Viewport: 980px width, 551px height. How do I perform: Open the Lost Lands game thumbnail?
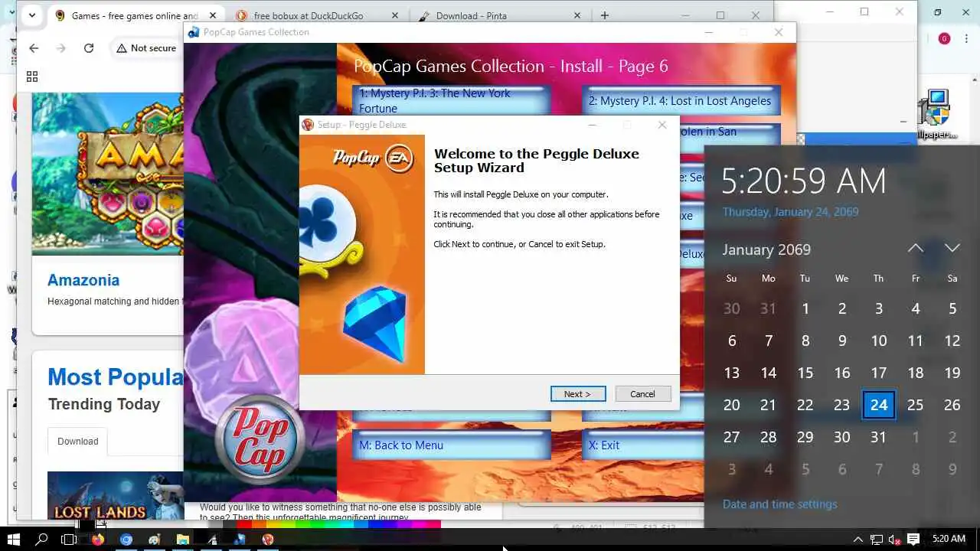116,496
